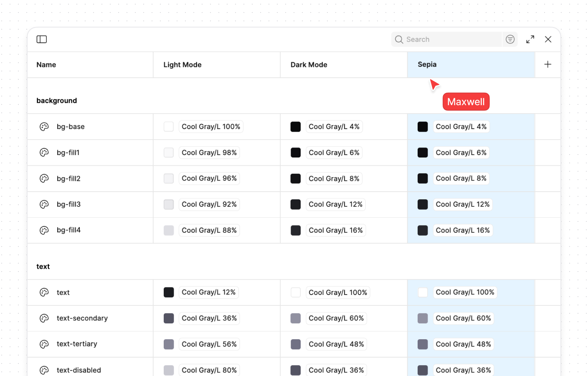Toggle the sidebar panel icon
Viewport: 588px width, 376px height.
pyautogui.click(x=42, y=39)
